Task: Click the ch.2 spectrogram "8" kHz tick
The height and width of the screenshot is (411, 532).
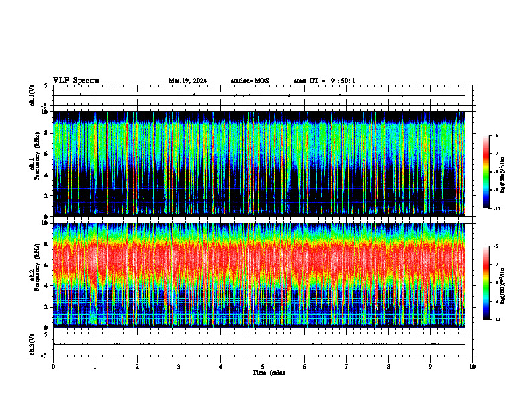Action: (46, 244)
